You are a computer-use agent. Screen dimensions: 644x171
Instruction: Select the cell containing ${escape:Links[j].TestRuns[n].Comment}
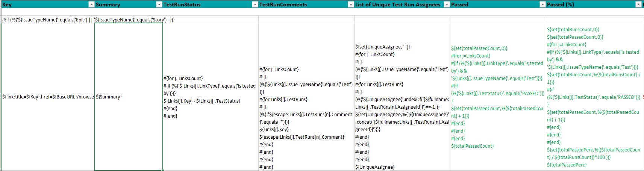[306, 97]
